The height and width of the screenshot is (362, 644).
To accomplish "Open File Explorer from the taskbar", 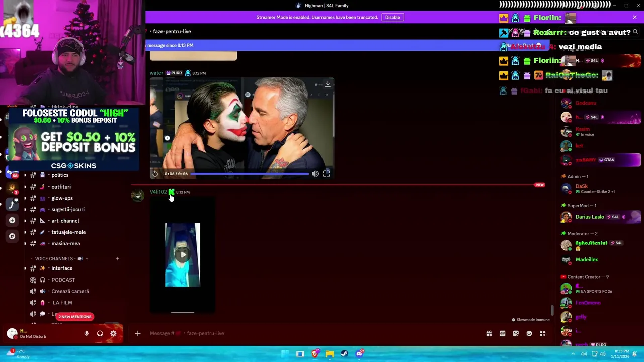I will 330,354.
